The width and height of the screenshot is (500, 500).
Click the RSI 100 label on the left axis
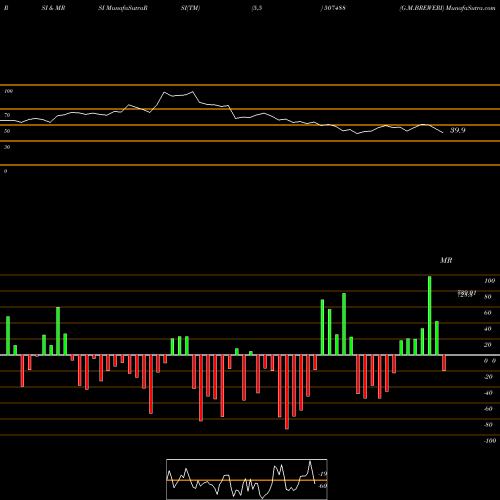tap(8, 91)
